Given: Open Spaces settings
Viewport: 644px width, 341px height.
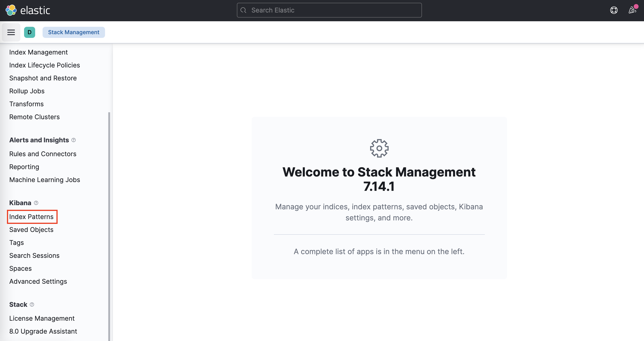Looking at the screenshot, I should pyautogui.click(x=21, y=269).
